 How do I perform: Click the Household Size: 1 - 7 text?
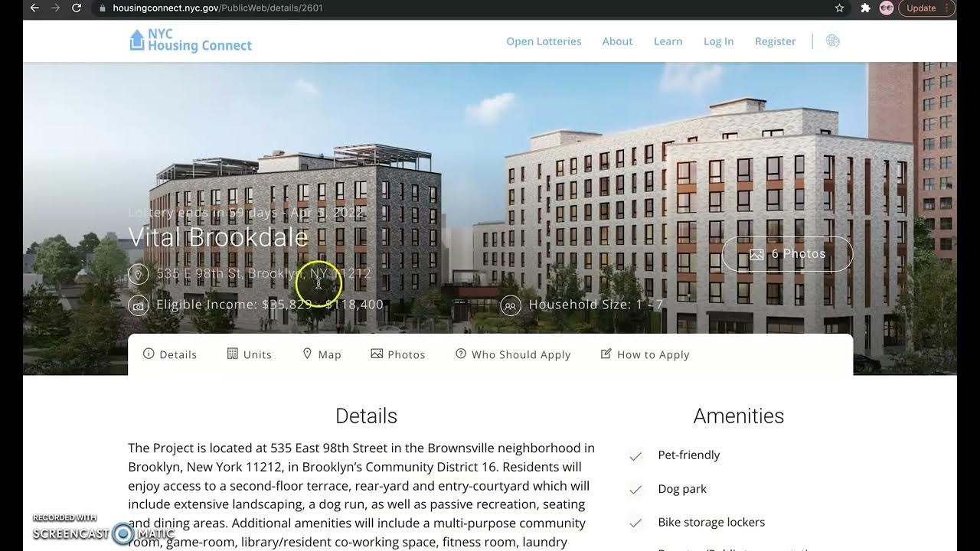596,305
